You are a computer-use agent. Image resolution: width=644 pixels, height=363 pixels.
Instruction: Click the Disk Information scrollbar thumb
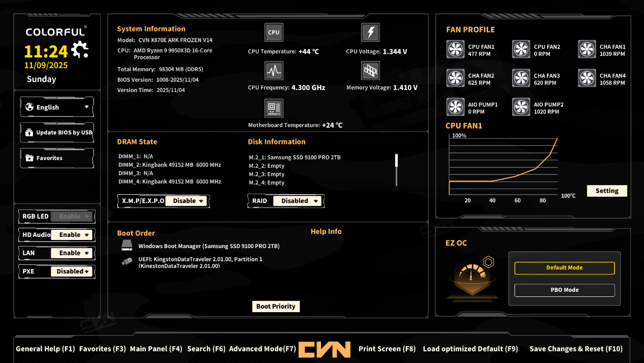tap(397, 161)
